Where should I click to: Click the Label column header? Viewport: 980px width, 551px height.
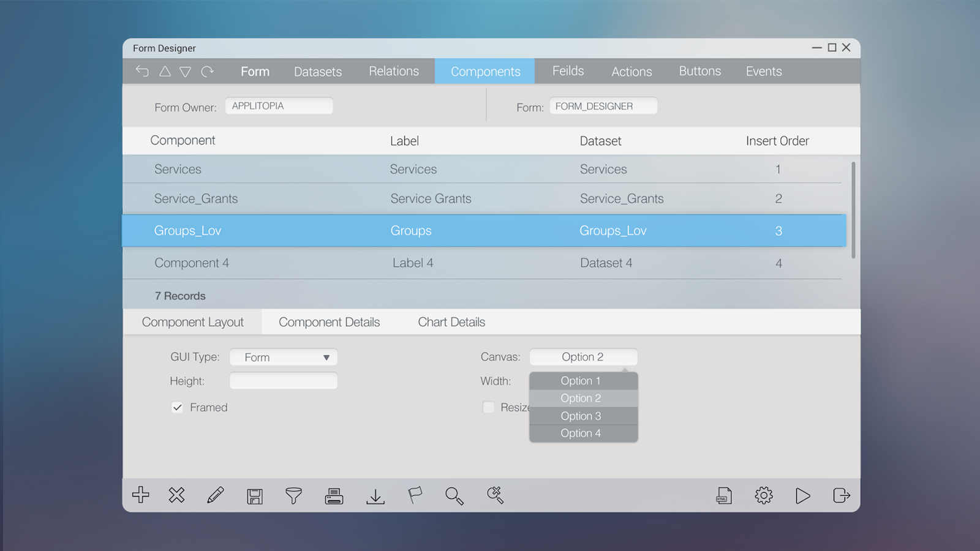point(404,141)
